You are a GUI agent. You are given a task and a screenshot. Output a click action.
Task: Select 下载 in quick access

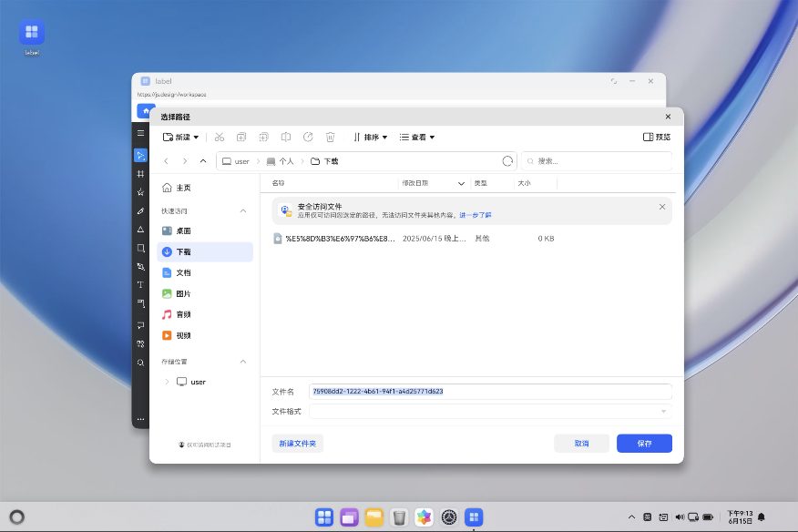click(205, 252)
